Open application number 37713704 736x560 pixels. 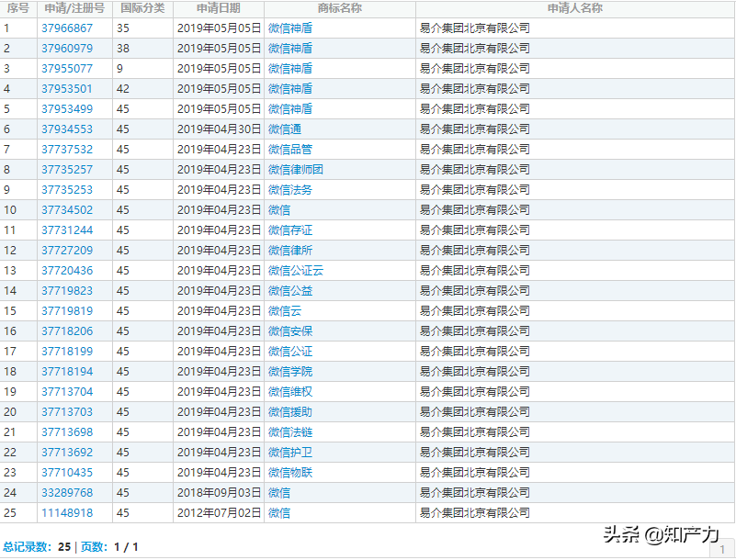67,391
